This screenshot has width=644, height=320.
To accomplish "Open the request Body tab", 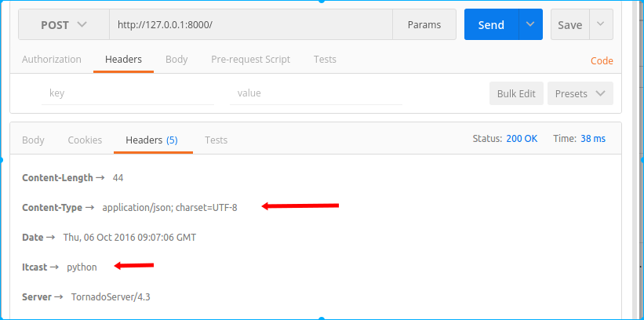I will 176,60.
